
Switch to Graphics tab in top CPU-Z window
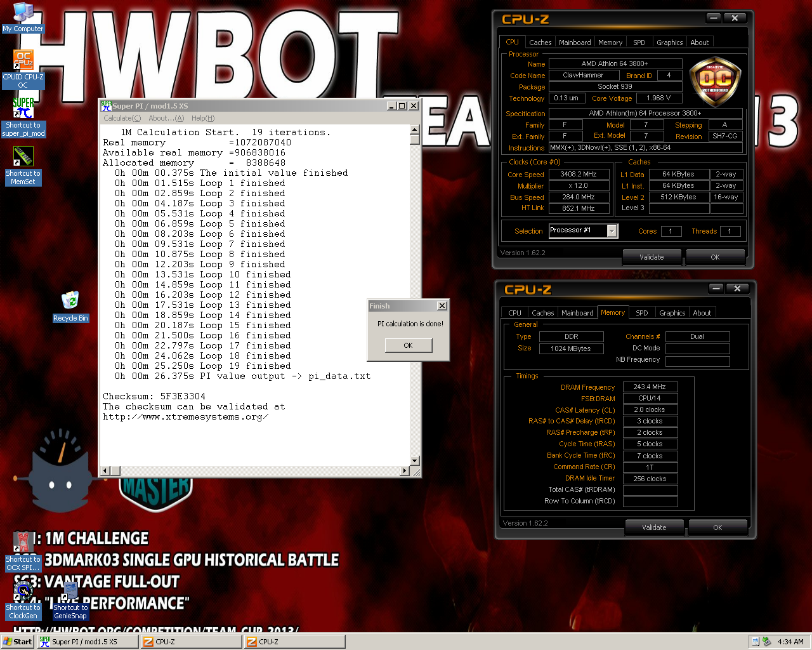670,43
